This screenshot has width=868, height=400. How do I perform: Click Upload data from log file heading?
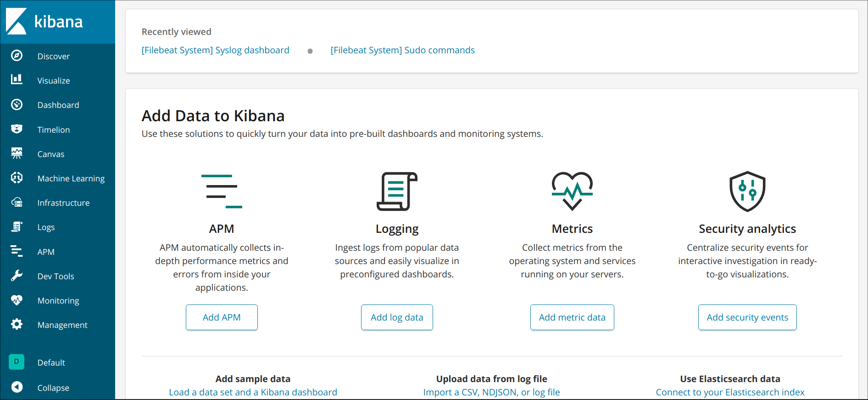(491, 379)
